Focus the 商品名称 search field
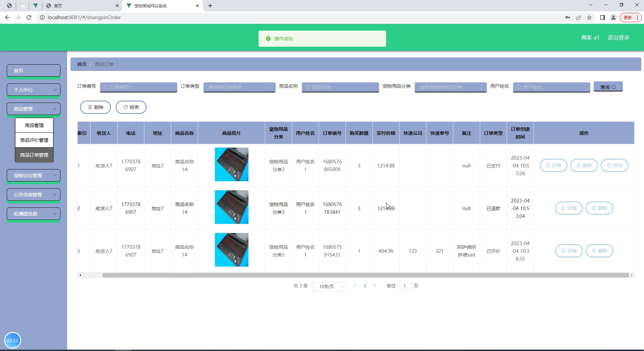 (340, 87)
